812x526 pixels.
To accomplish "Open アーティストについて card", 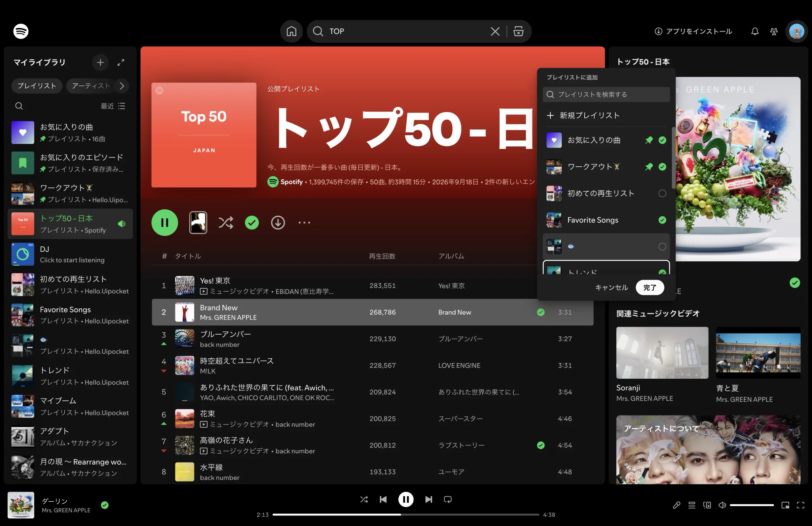I will (708, 449).
